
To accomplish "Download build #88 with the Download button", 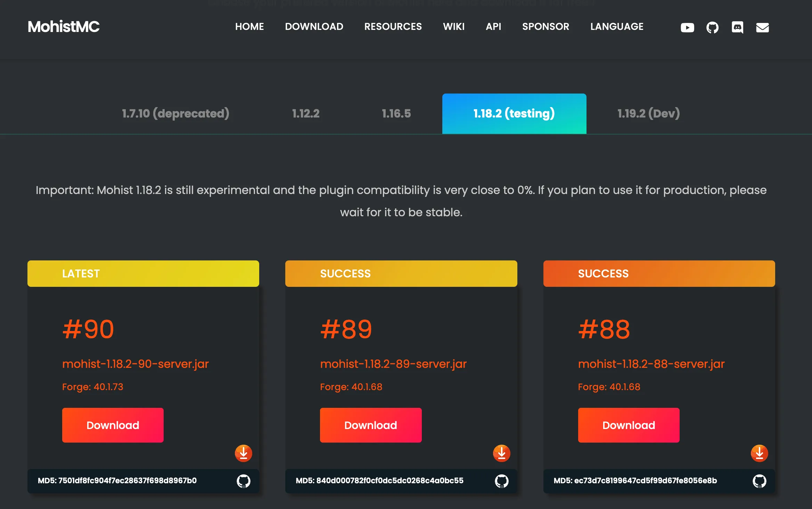I will (629, 425).
